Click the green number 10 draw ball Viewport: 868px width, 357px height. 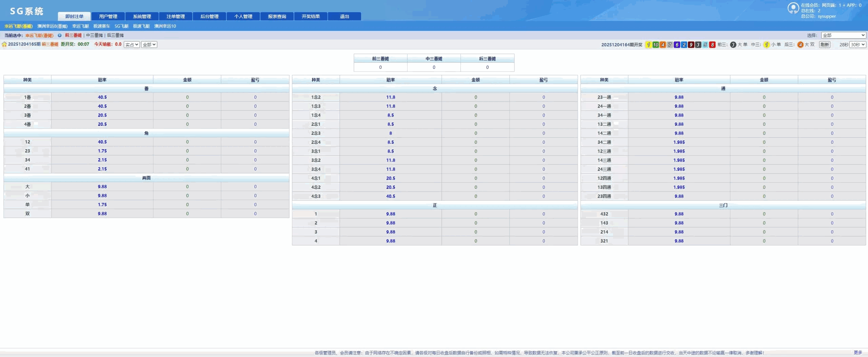pyautogui.click(x=655, y=45)
